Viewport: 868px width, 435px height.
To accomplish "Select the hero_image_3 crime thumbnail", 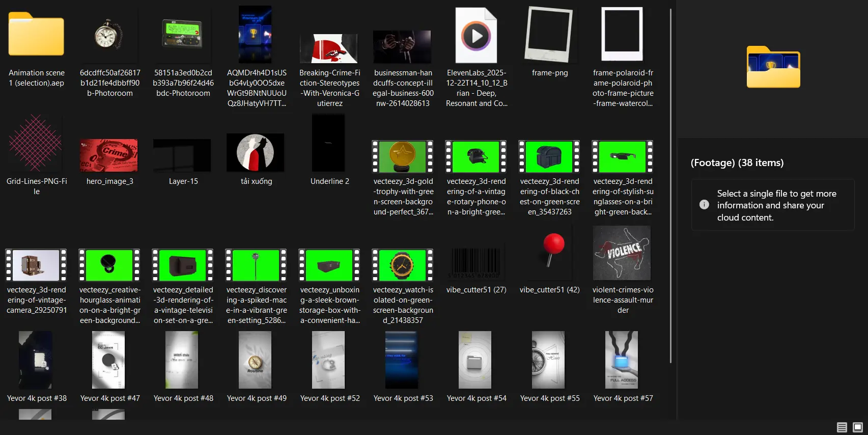I will click(109, 155).
